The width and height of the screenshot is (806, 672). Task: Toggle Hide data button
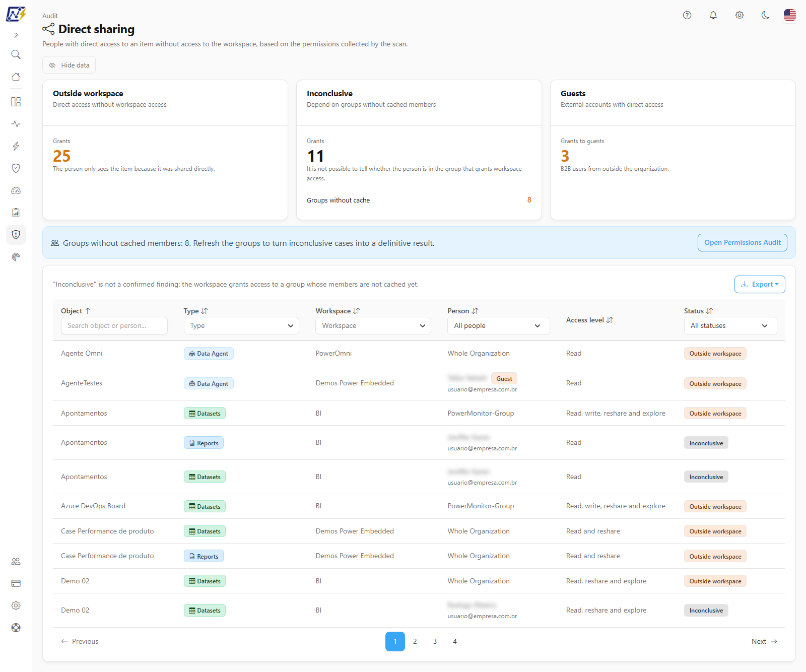[69, 65]
